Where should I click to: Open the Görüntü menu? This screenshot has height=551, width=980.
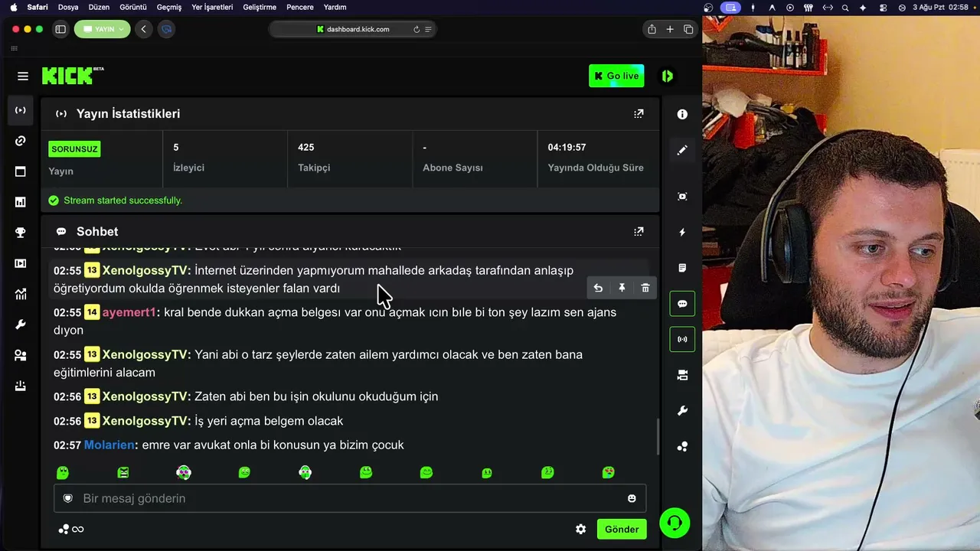click(133, 7)
